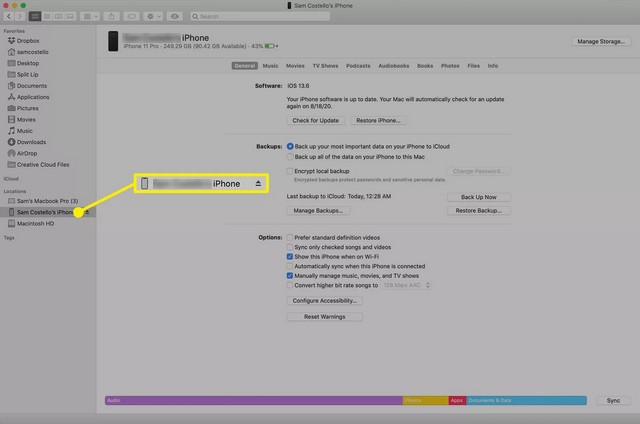
Task: Click the Quick Look eye icon
Action: click(177, 17)
